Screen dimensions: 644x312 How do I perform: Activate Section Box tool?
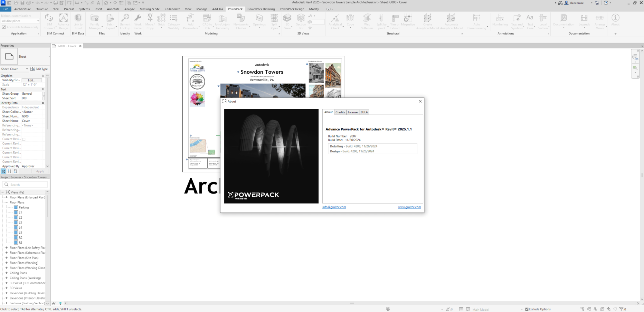coord(301,22)
